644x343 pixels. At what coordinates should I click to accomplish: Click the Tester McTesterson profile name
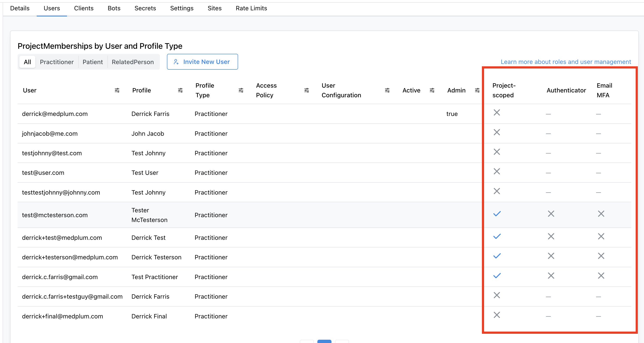150,215
